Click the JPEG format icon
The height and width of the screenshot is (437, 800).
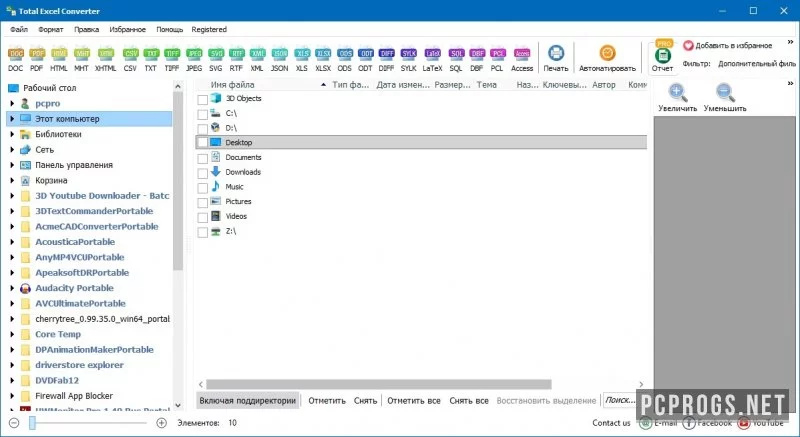[x=194, y=54]
